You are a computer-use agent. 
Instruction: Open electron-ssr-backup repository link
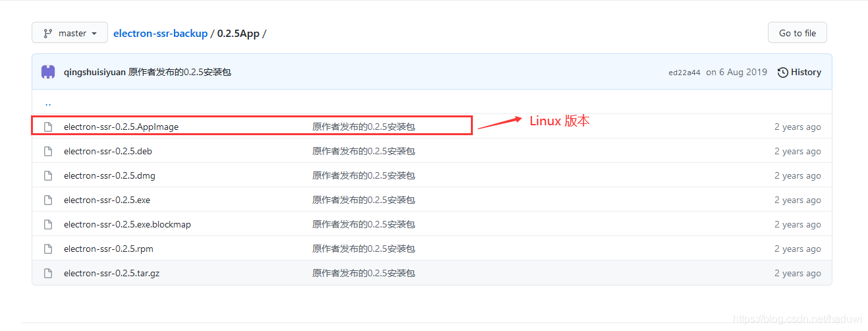[x=160, y=33]
